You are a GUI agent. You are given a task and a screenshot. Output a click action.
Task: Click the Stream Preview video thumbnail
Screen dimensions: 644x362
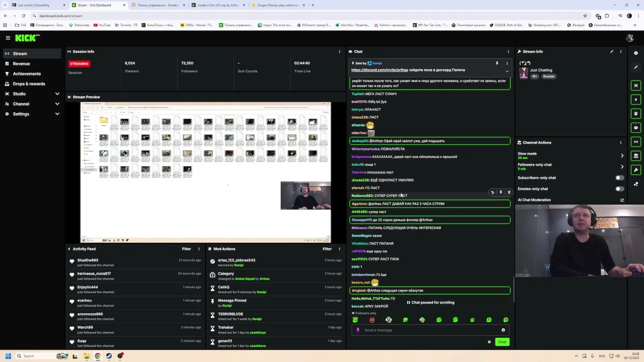click(205, 172)
